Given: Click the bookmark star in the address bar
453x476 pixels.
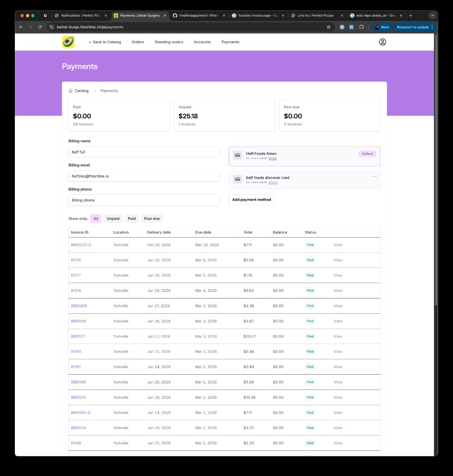Looking at the screenshot, I should click(x=329, y=27).
